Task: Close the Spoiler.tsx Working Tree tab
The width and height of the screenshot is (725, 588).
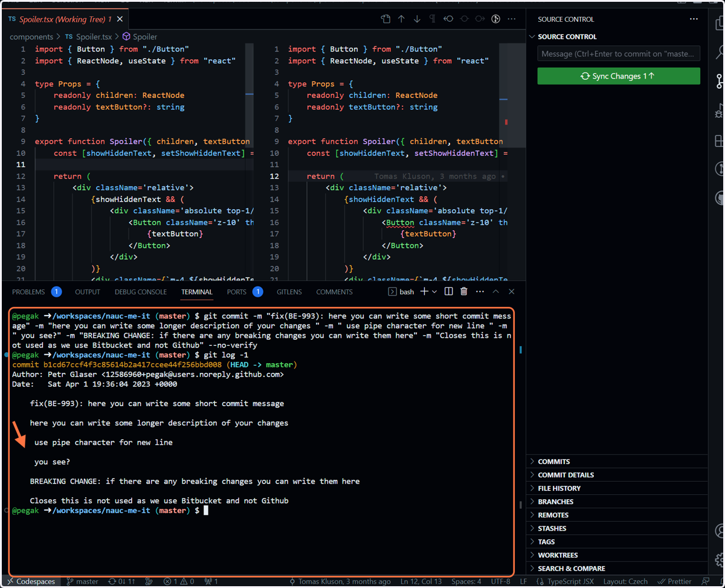Action: point(120,19)
